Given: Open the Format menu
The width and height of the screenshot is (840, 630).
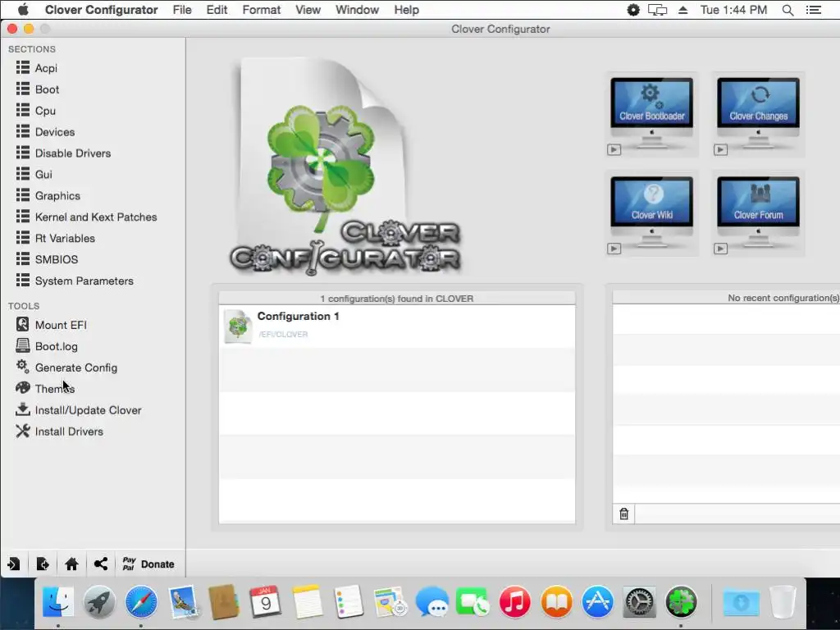Looking at the screenshot, I should click(x=262, y=10).
